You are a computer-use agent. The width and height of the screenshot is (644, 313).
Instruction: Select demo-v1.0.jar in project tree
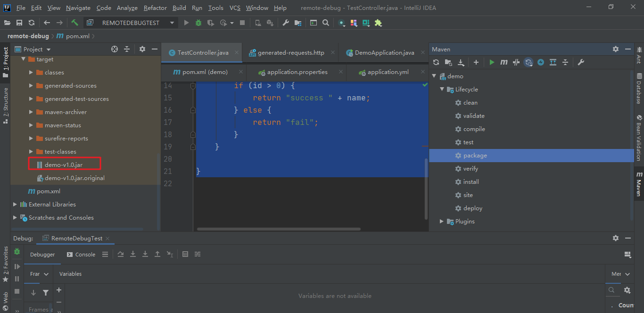pos(63,165)
